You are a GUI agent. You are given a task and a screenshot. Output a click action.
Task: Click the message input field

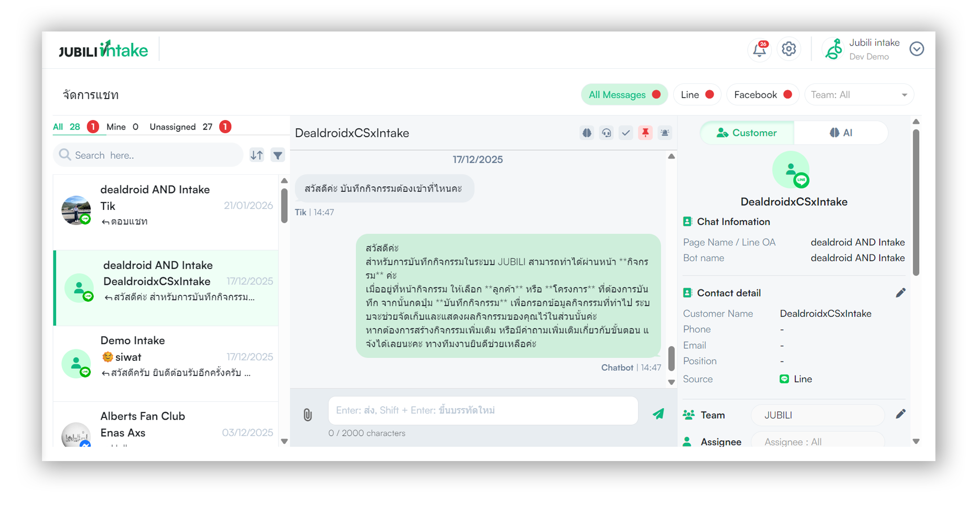pos(482,411)
